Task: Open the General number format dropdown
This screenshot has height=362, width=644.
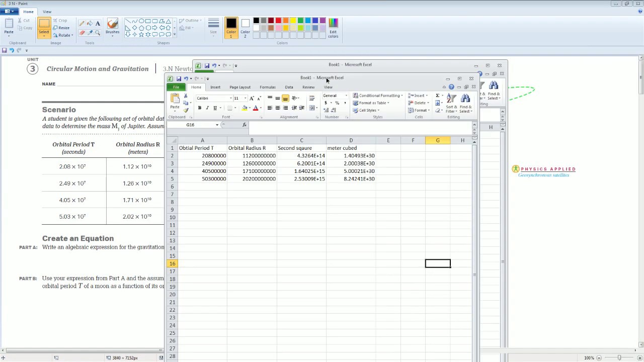Action: (346, 96)
